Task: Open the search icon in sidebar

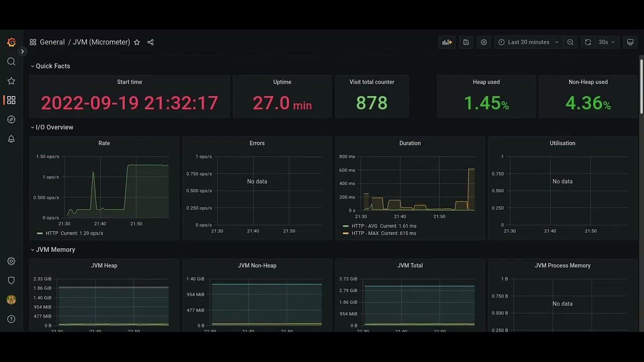Action: point(11,61)
